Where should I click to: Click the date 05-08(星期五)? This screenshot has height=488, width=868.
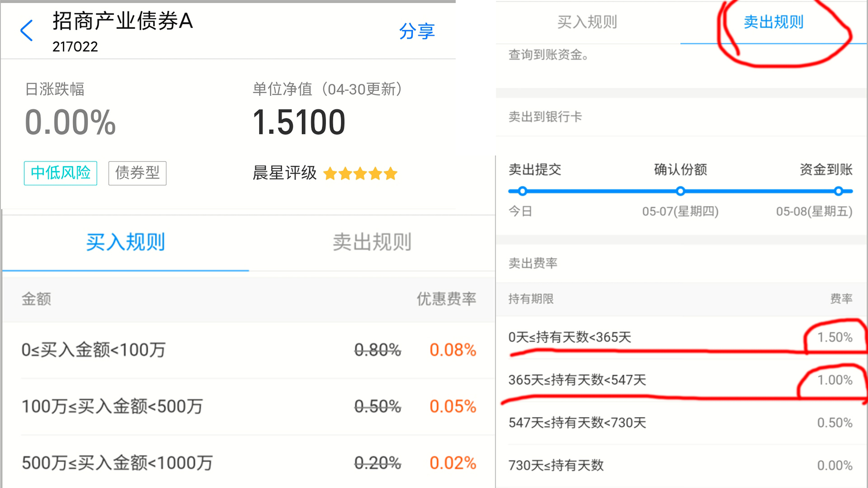click(x=814, y=211)
